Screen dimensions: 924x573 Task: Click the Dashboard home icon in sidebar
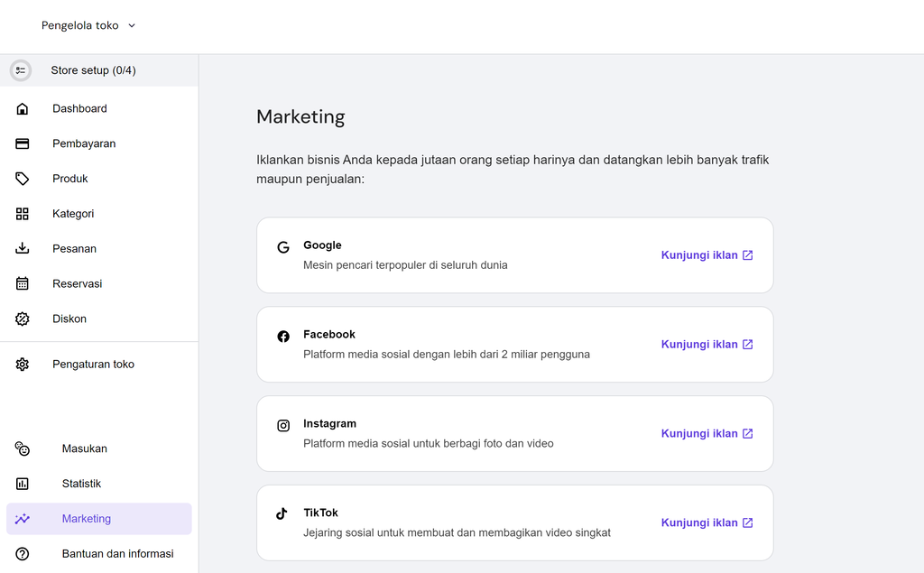click(x=22, y=108)
